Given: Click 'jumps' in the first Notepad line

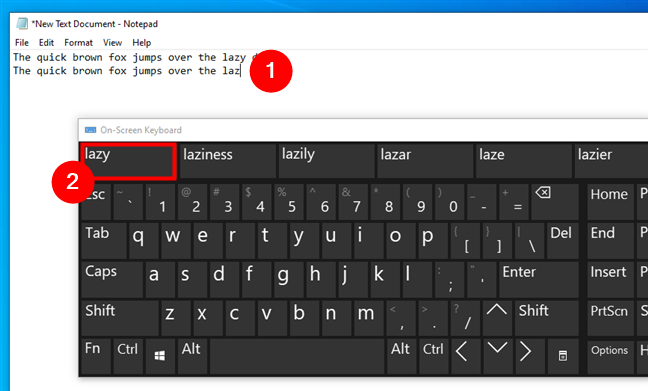Looking at the screenshot, I should [x=147, y=57].
